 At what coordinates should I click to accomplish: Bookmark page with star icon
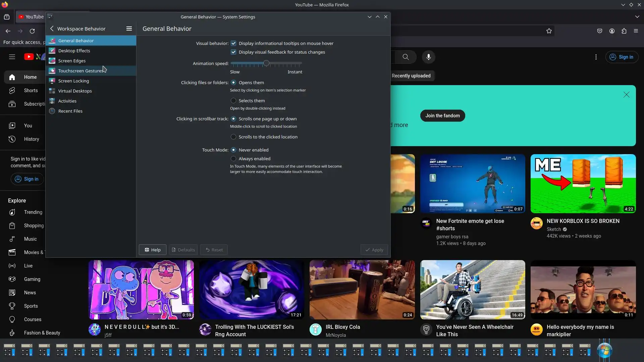[549, 31]
